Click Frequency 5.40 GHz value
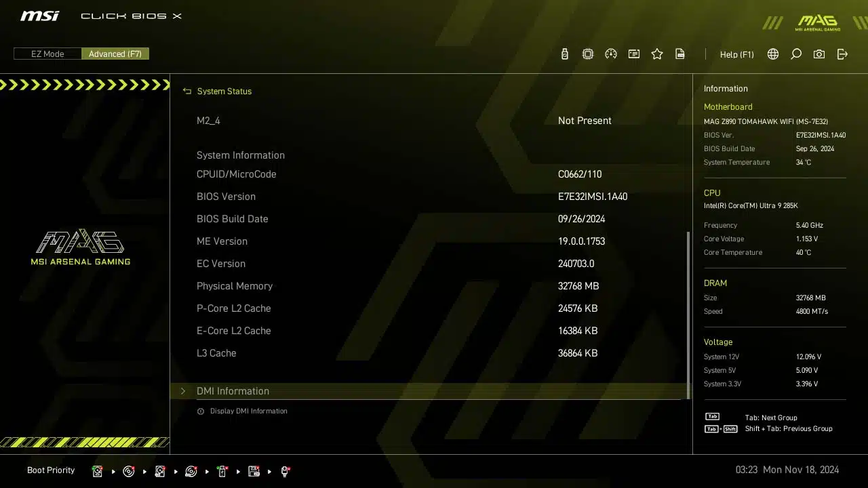 click(x=810, y=226)
